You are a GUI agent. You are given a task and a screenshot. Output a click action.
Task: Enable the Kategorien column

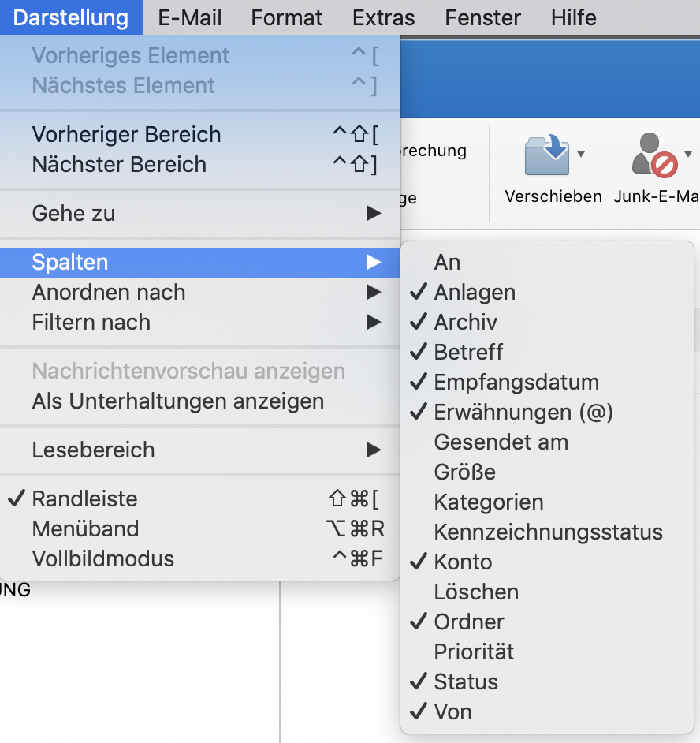(x=547, y=502)
